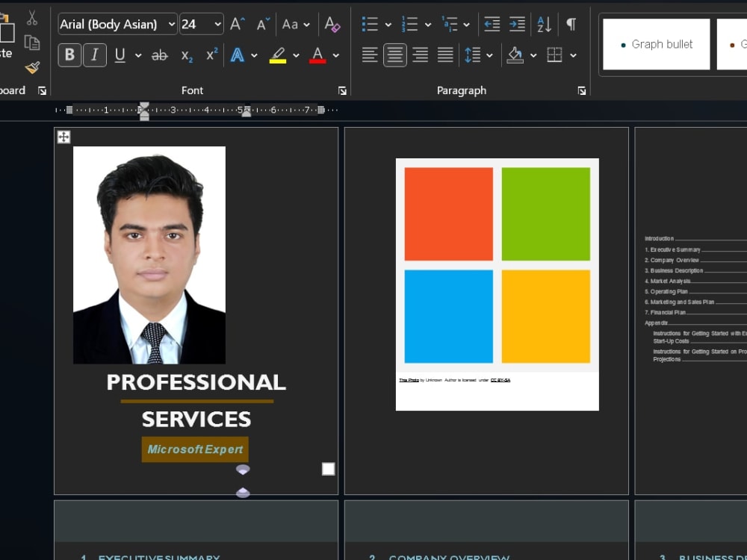Toggle Superscript formatting
Screen dimensions: 747x560
pos(211,55)
